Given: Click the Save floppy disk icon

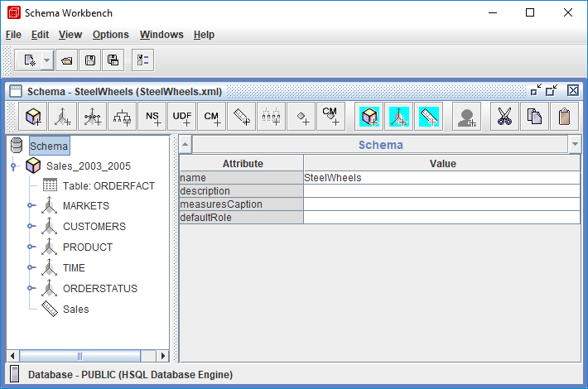Looking at the screenshot, I should point(89,60).
